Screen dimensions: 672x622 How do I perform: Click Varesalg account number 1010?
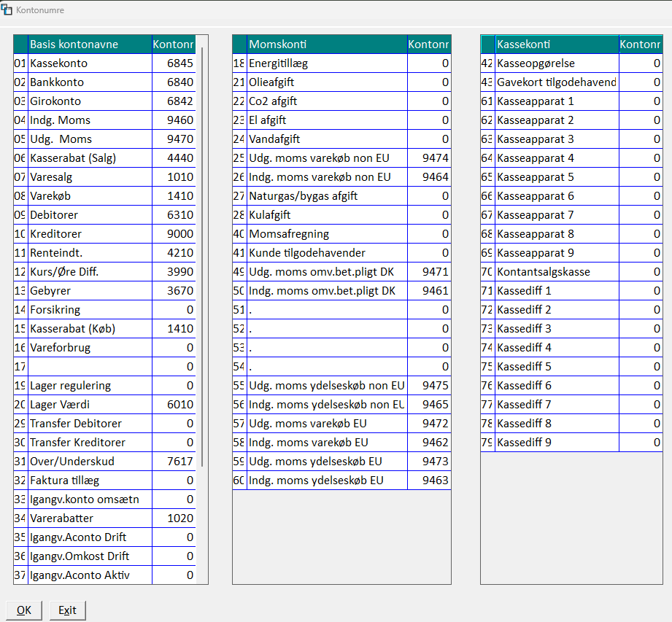pyautogui.click(x=174, y=177)
